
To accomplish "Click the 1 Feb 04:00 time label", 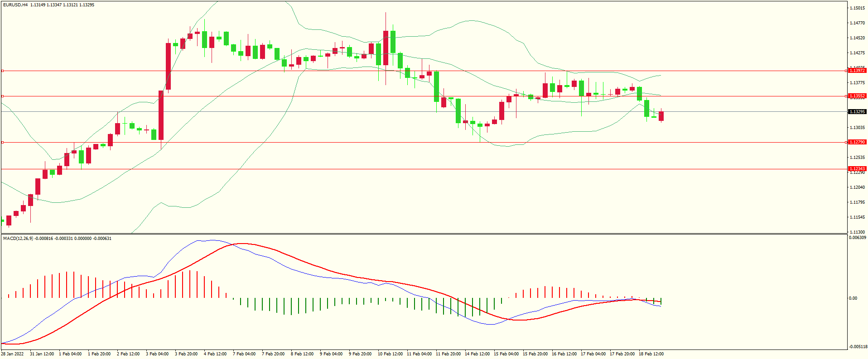I will pyautogui.click(x=70, y=354).
